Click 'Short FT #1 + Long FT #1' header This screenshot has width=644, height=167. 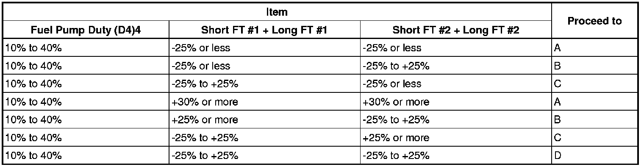[265, 30]
